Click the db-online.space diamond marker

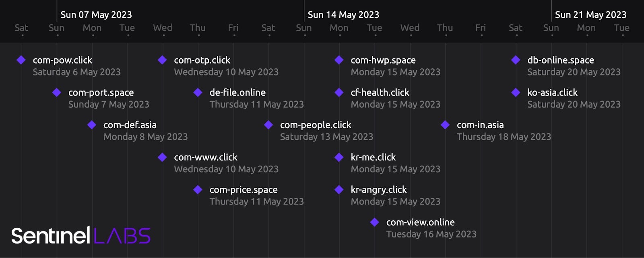516,60
